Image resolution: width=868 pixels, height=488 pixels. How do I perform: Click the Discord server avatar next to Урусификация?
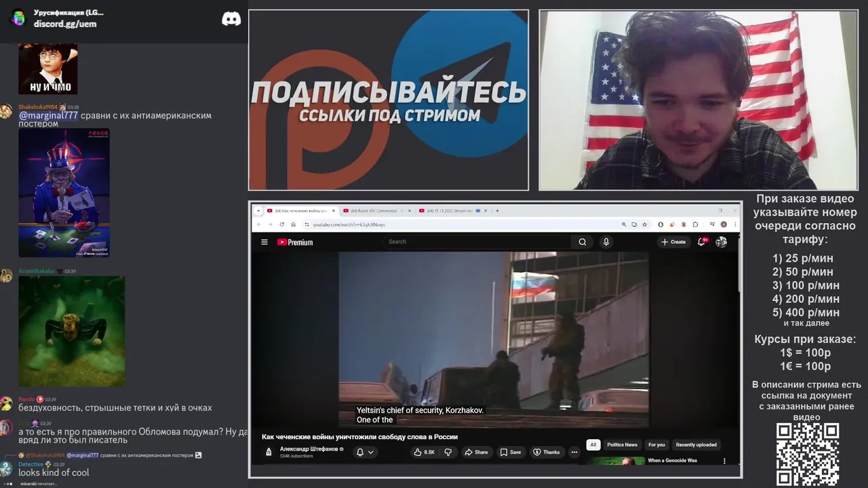click(x=18, y=18)
